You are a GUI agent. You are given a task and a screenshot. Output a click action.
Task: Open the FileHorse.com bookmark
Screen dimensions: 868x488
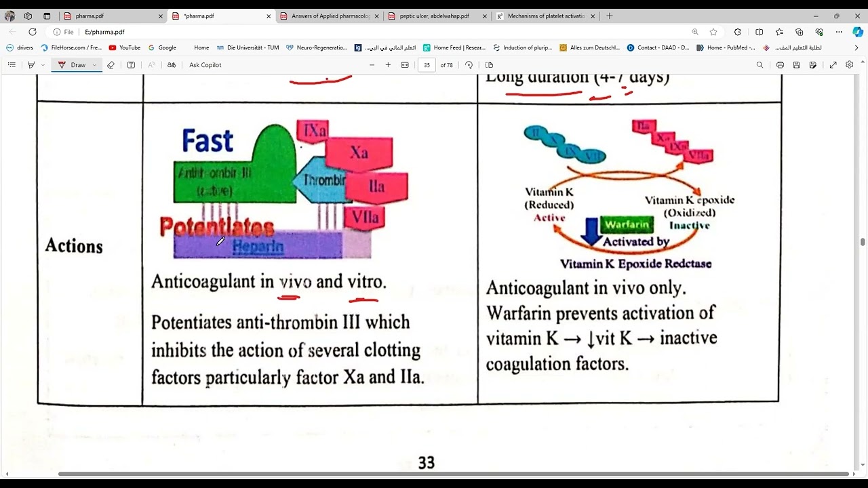tap(71, 47)
